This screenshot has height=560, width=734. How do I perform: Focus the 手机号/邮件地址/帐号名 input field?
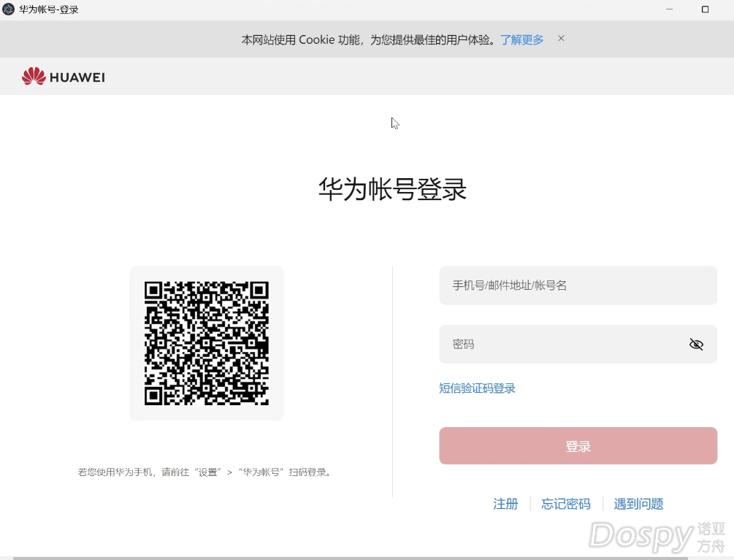[x=578, y=285]
